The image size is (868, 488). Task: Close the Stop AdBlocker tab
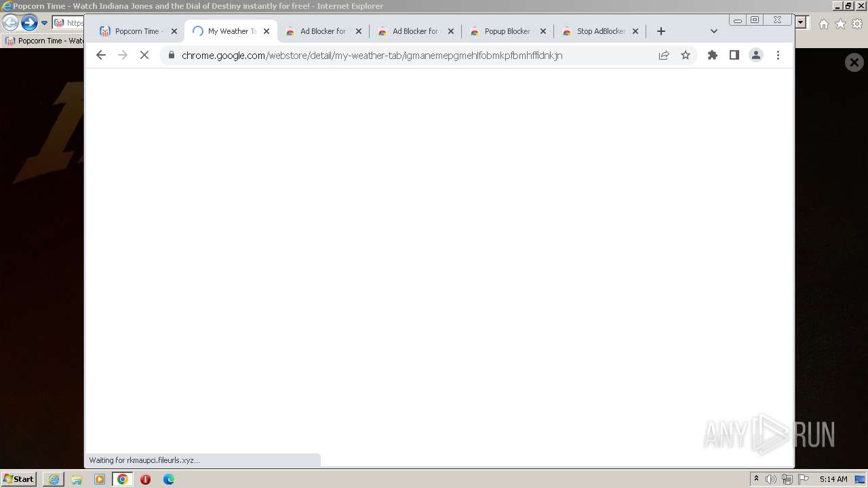(635, 31)
